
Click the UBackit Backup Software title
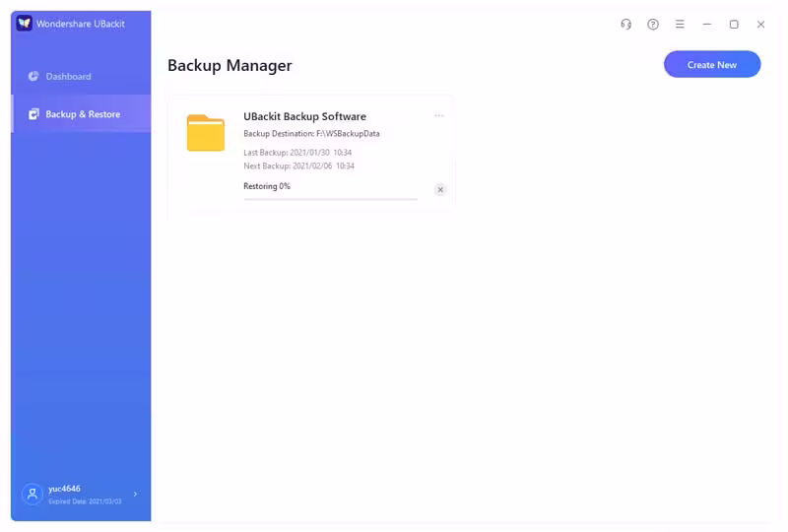click(304, 116)
